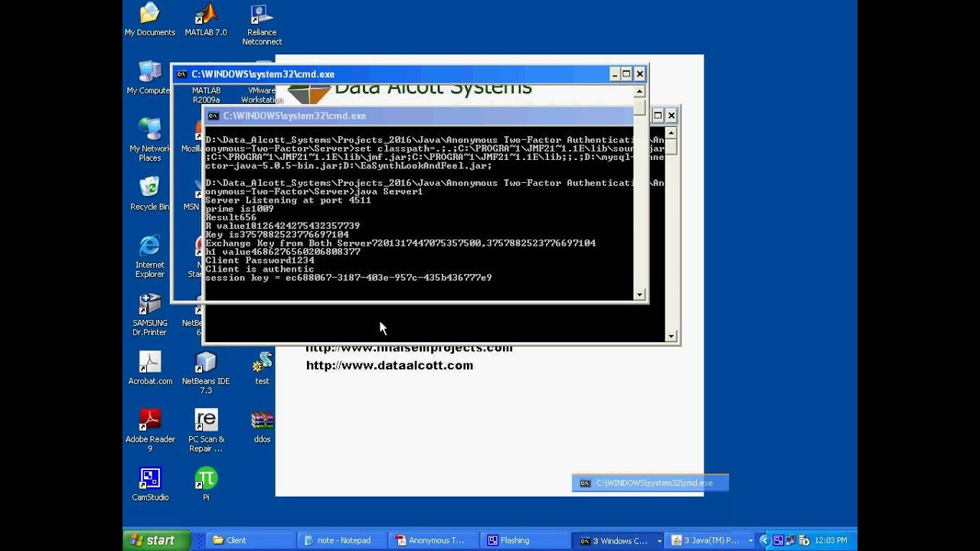Show hidden system tray icons arrow

pos(765,540)
